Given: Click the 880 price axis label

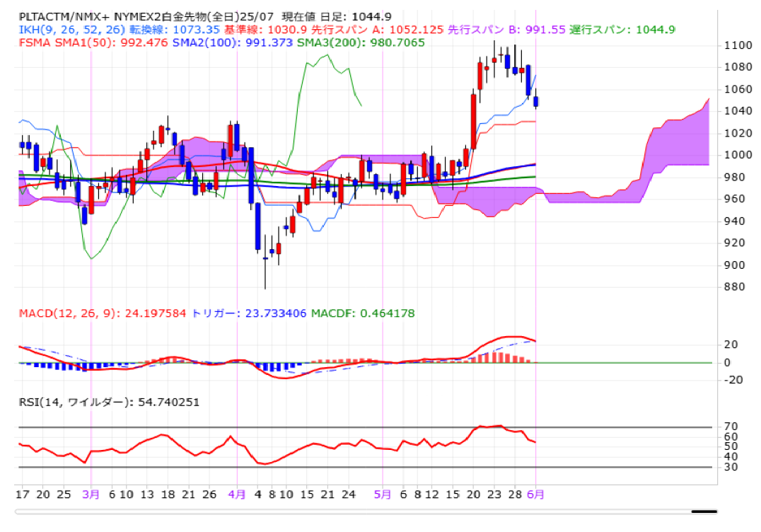Looking at the screenshot, I should click(734, 287).
